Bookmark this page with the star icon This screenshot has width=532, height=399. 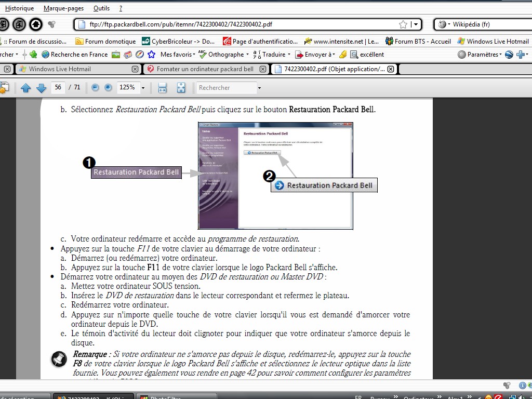[403, 24]
